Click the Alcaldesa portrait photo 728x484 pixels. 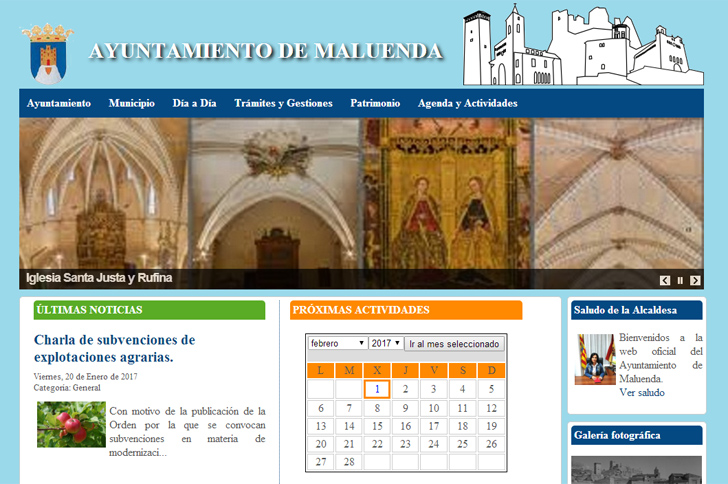coord(595,360)
